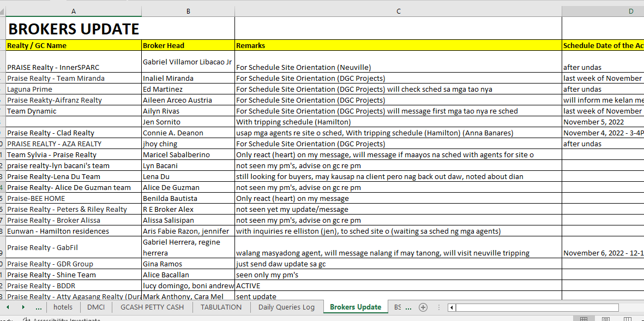644x321 pixels.
Task: Select the Aileen Arceo Austria cell
Action: [188, 100]
